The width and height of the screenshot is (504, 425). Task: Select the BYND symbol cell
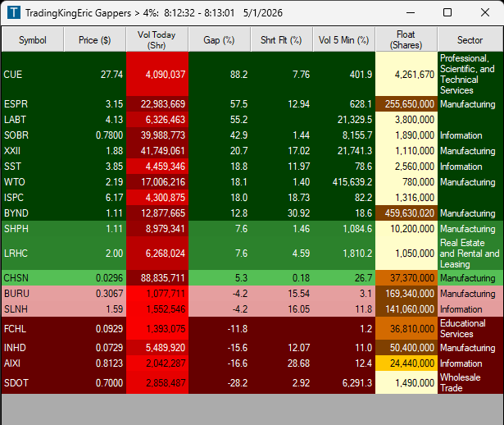click(x=33, y=213)
